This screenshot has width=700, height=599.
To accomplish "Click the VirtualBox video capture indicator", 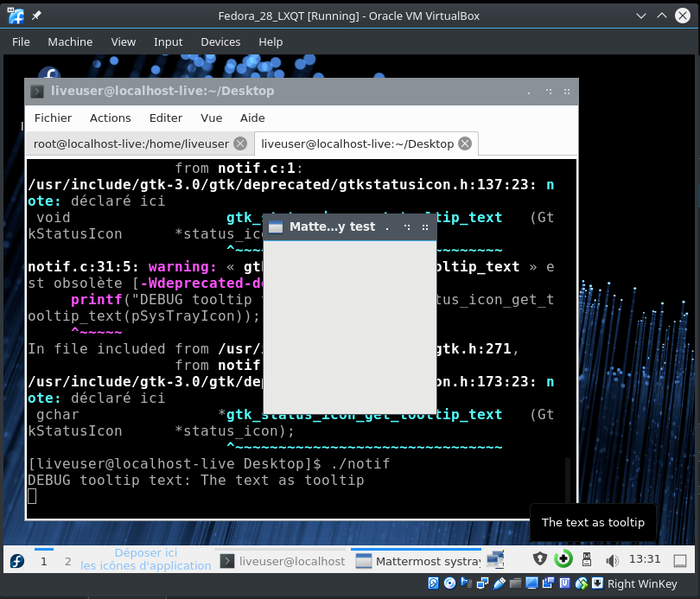I will pyautogui.click(x=548, y=583).
